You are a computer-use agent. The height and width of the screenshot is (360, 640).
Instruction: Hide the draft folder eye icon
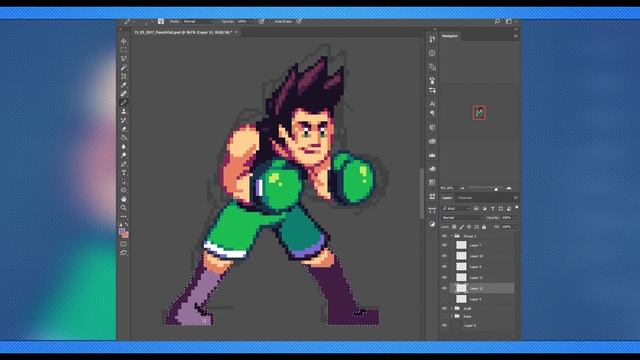tap(444, 309)
